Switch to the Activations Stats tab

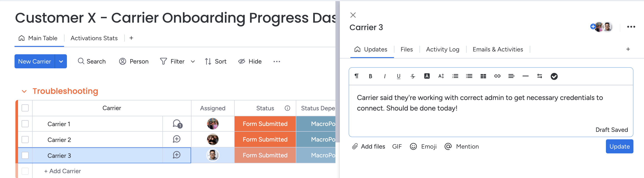click(x=94, y=38)
